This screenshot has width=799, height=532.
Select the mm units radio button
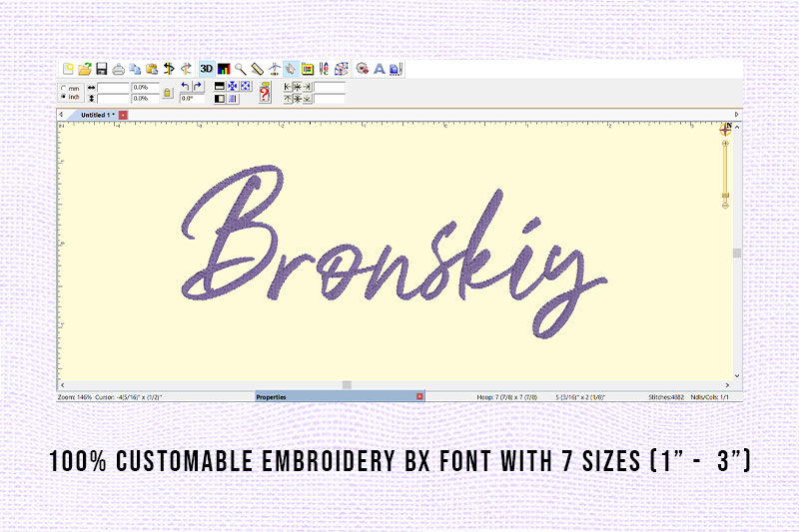tap(64, 88)
